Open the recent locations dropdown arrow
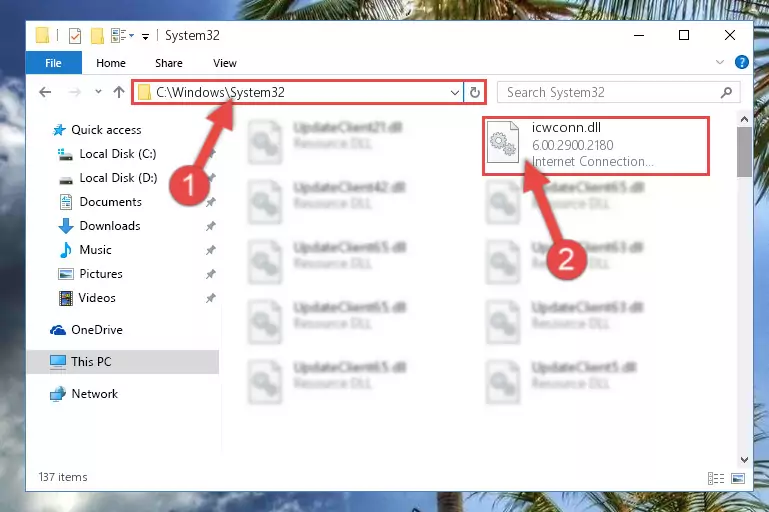769x512 pixels. click(99, 92)
